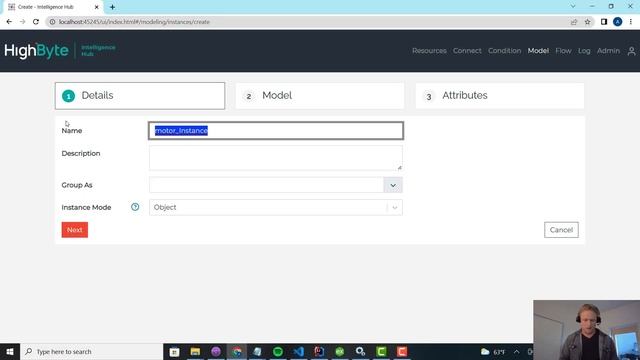Open Visual Studio Code from the taskbar
This screenshot has height=360, width=640.
[x=298, y=351]
